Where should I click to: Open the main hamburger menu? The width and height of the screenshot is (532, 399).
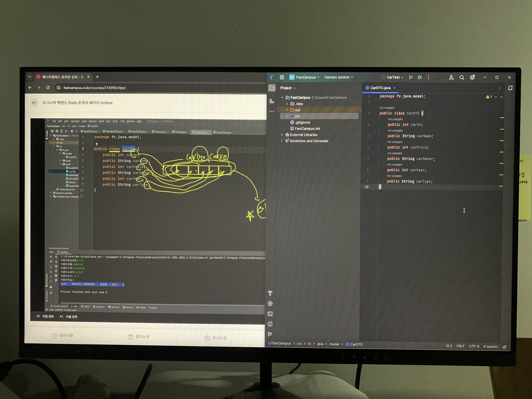coord(282,77)
